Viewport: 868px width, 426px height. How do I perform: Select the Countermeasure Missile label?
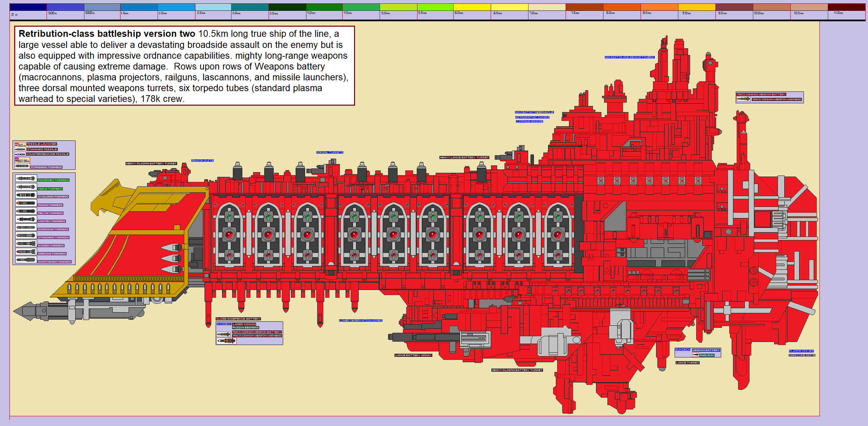tap(48, 154)
